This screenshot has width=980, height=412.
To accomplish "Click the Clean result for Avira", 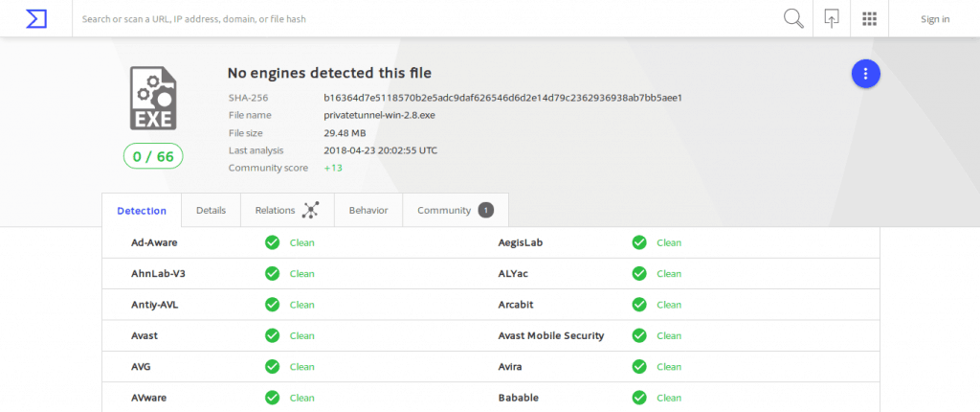I will point(669,367).
